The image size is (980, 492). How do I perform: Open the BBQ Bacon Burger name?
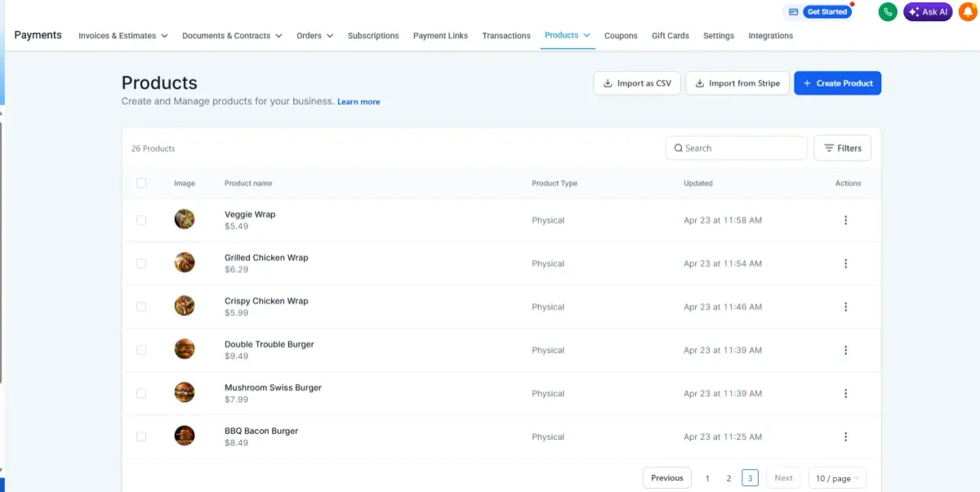point(261,431)
